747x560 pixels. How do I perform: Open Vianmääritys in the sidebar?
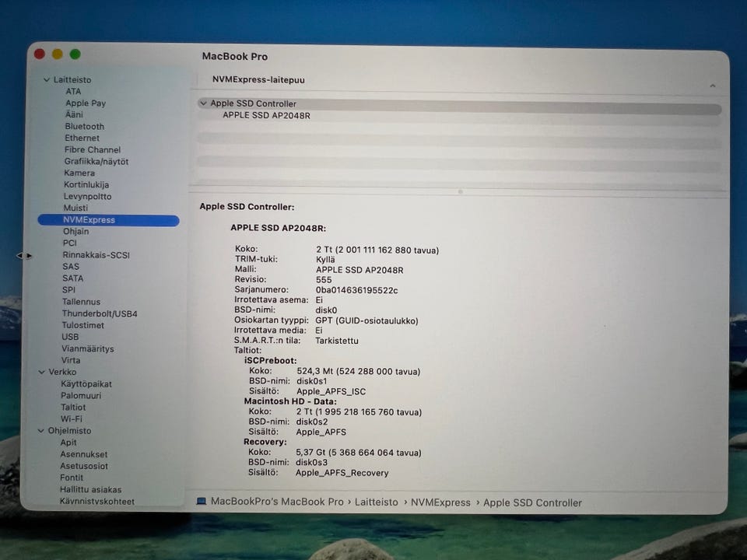pyautogui.click(x=88, y=348)
